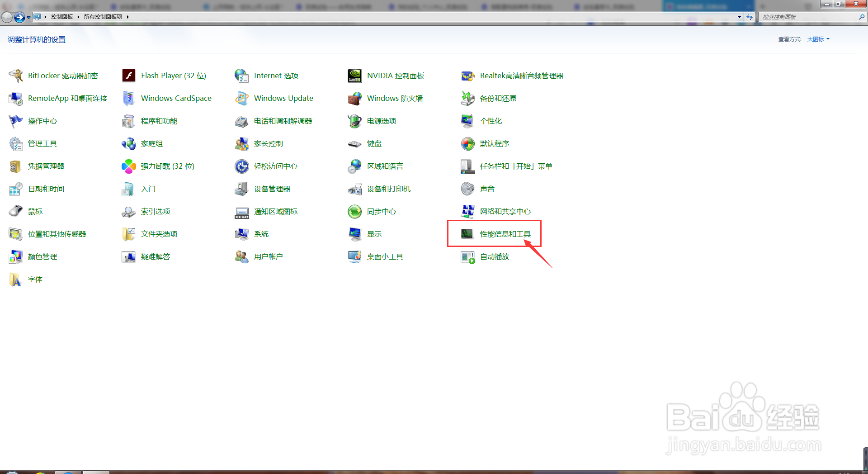Click the 显示 link
The height and width of the screenshot is (474, 868).
(x=374, y=234)
